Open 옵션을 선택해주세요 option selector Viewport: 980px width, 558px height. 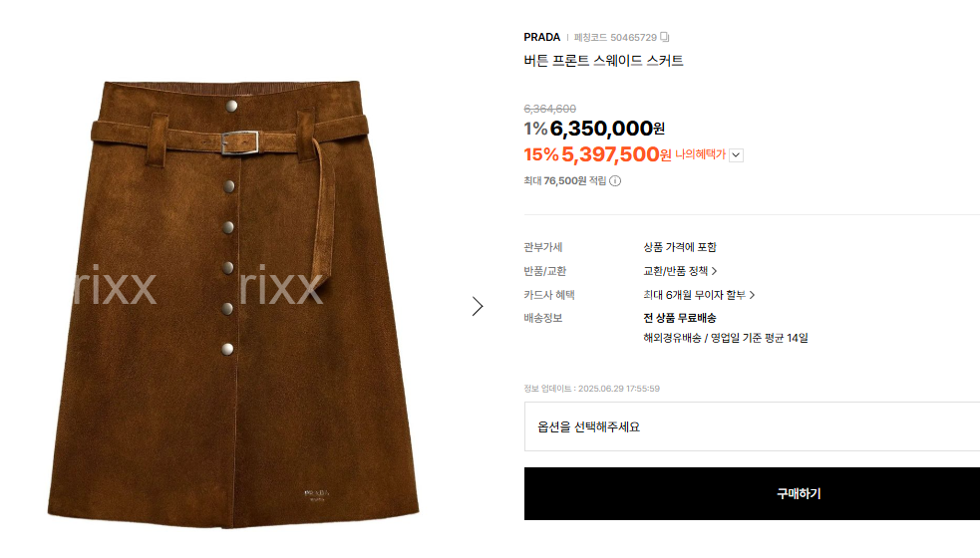click(x=752, y=426)
